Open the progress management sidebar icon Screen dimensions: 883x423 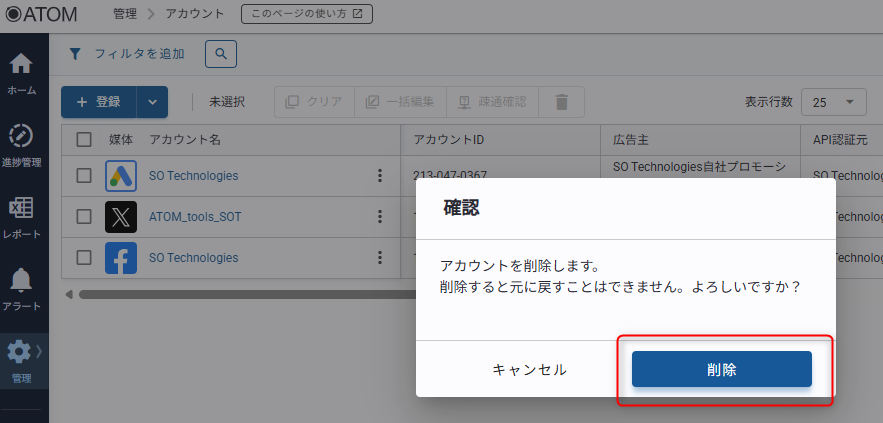(21, 143)
